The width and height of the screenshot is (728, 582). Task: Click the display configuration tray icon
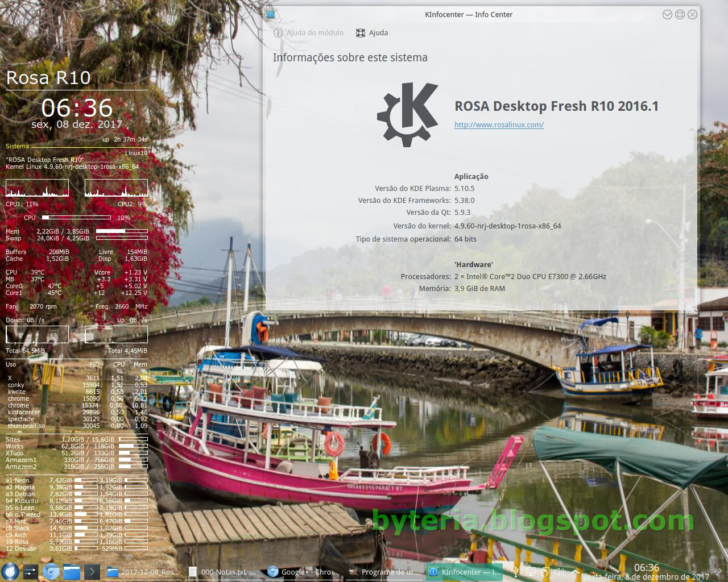click(x=530, y=572)
